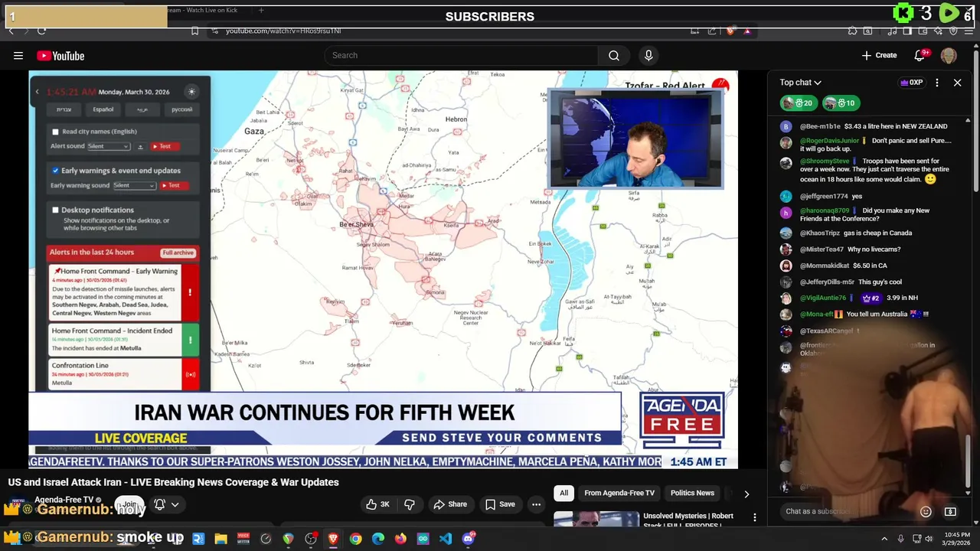This screenshot has height=551, width=980.
Task: Toggle the brightness theme sun icon
Action: 191,92
